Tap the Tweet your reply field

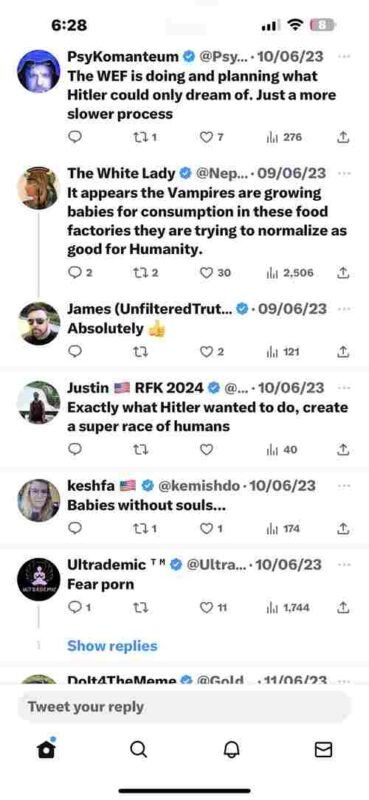click(184, 707)
